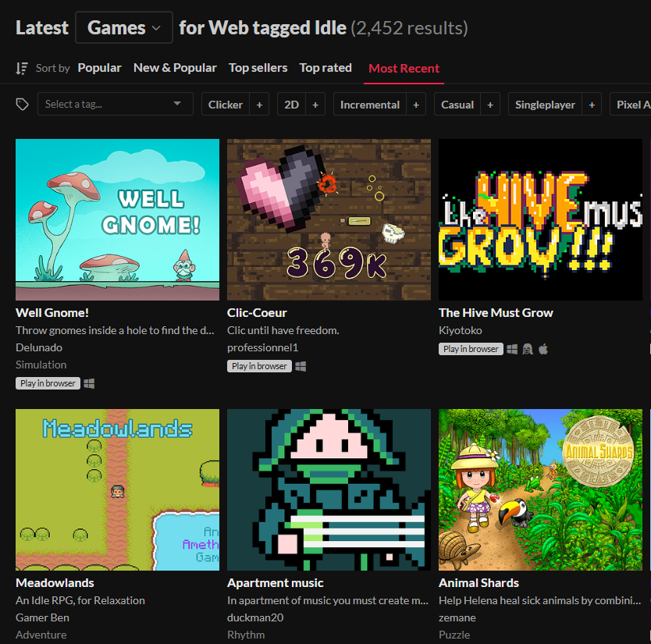651x644 pixels.
Task: Click the Linux icon under The Hive Must Grow
Action: click(527, 349)
